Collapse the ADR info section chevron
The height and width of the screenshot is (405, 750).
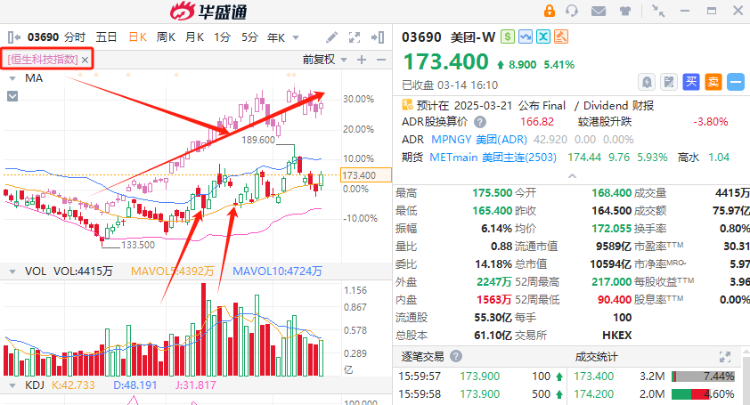pyautogui.click(x=572, y=176)
